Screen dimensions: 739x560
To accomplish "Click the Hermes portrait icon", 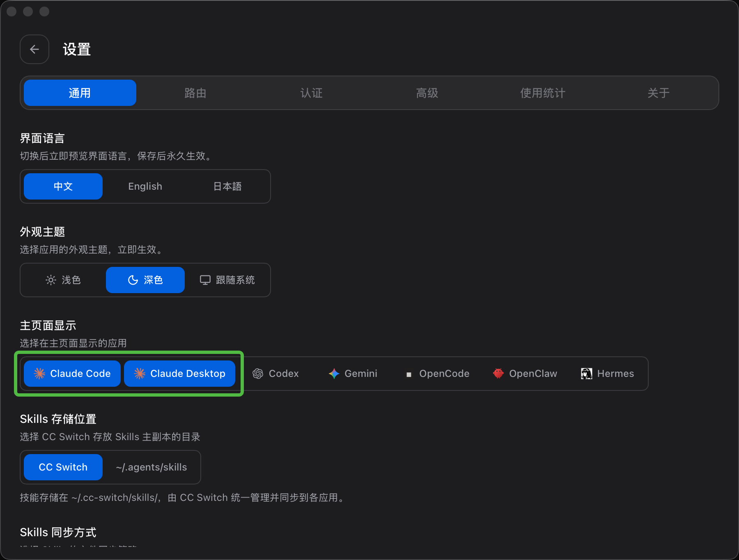I will point(586,373).
